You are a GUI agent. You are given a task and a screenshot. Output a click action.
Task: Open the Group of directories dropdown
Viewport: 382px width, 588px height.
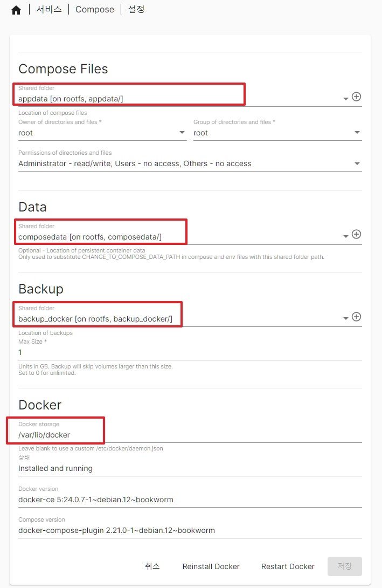click(277, 133)
